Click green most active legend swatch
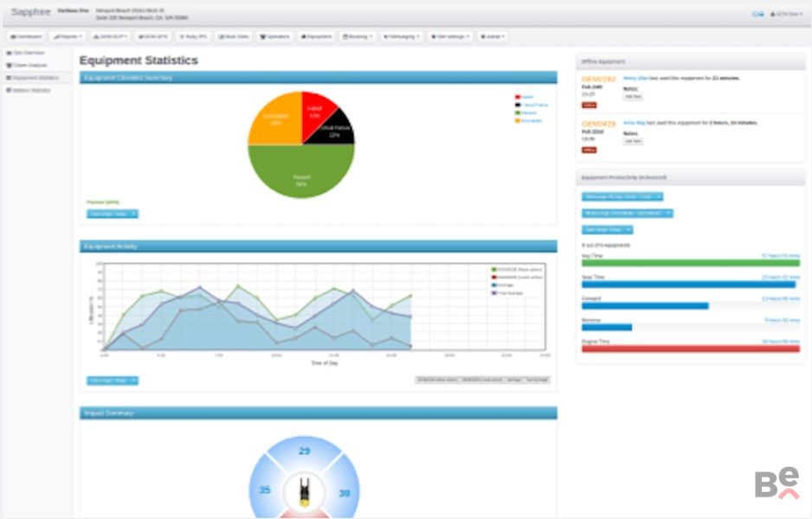This screenshot has width=812, height=519. click(x=494, y=270)
